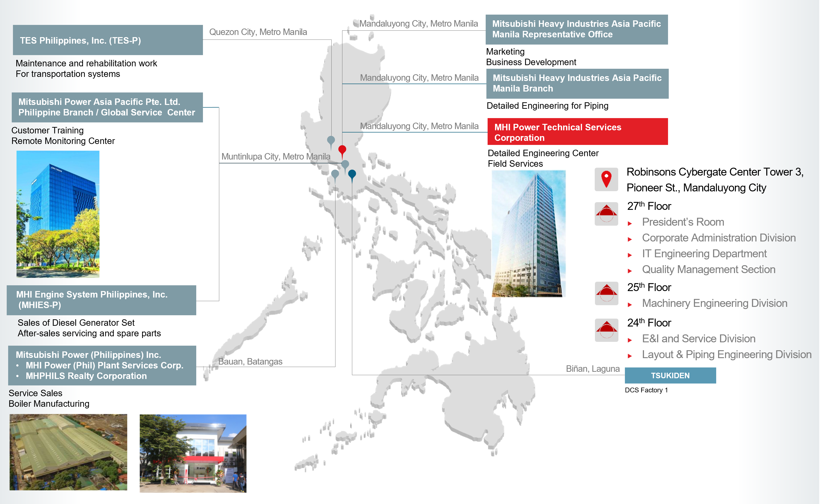Click the 'Bauan, Batangas' label
The image size is (830, 504).
tap(250, 361)
